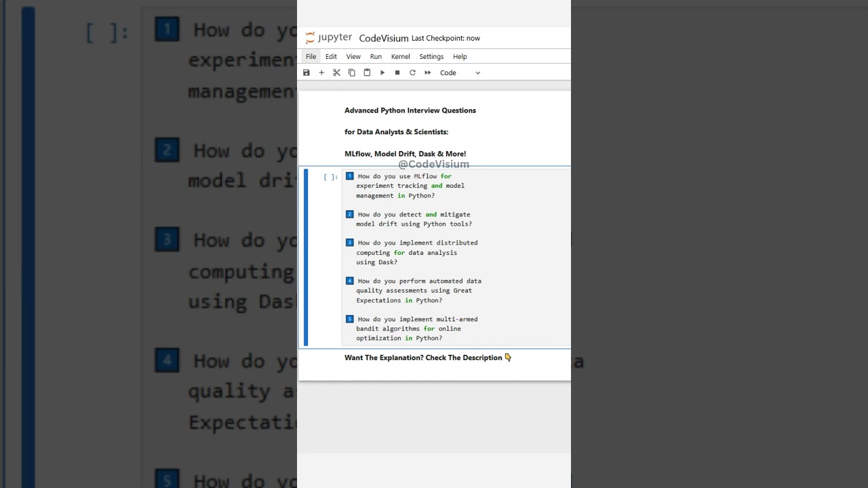Screen dimensions: 868x488
Task: Click the 'Expectations in Python?' line
Action: click(399, 300)
